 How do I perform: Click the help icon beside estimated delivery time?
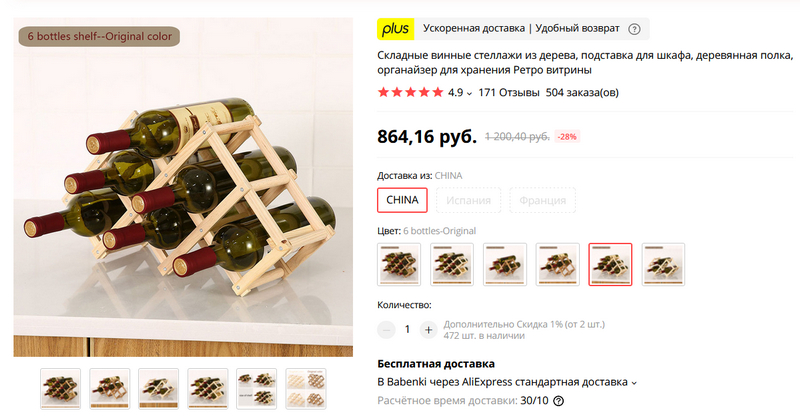559,401
